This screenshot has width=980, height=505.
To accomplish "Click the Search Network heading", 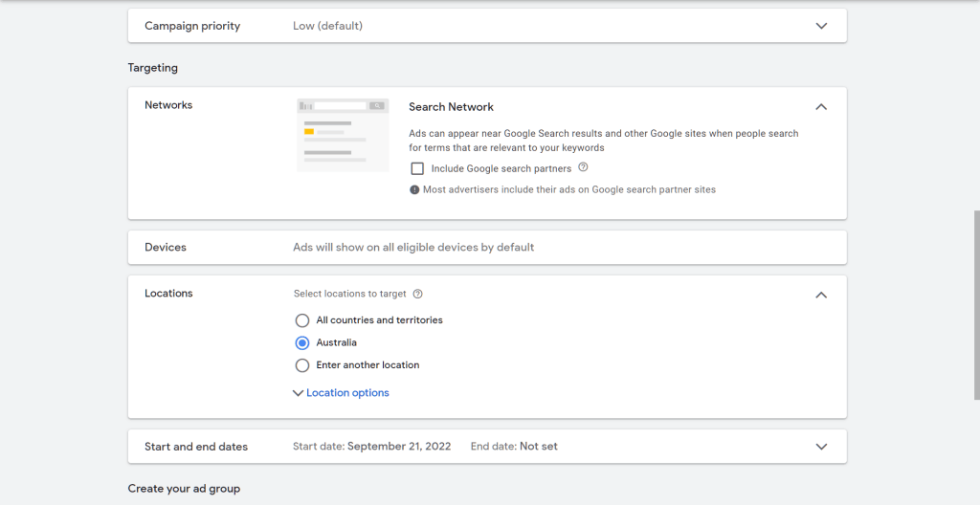I will 451,106.
